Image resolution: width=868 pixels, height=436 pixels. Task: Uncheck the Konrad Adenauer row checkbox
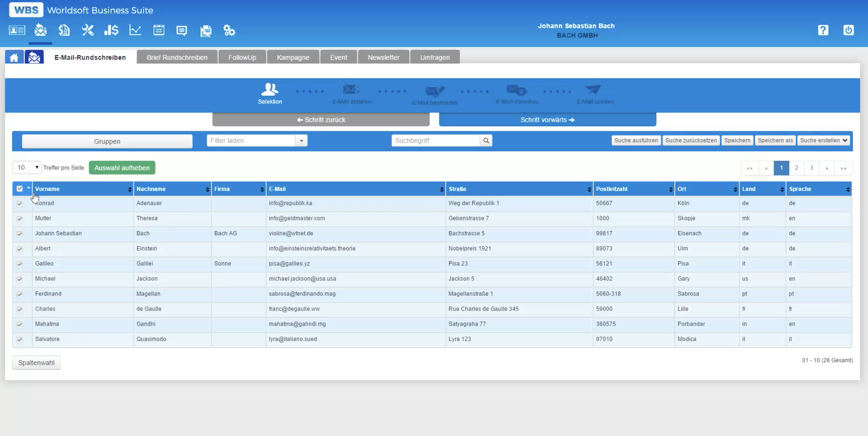(20, 203)
